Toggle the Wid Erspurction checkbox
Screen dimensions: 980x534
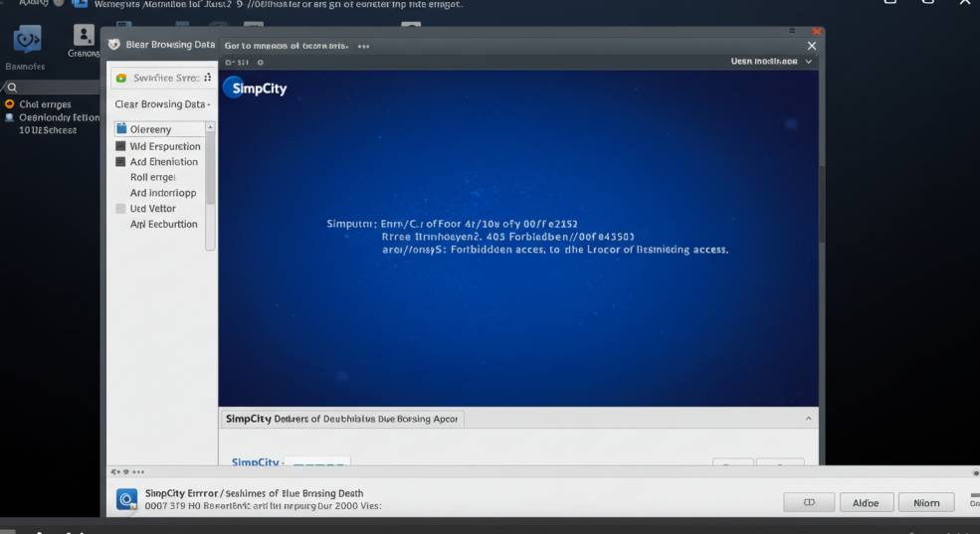pos(120,146)
